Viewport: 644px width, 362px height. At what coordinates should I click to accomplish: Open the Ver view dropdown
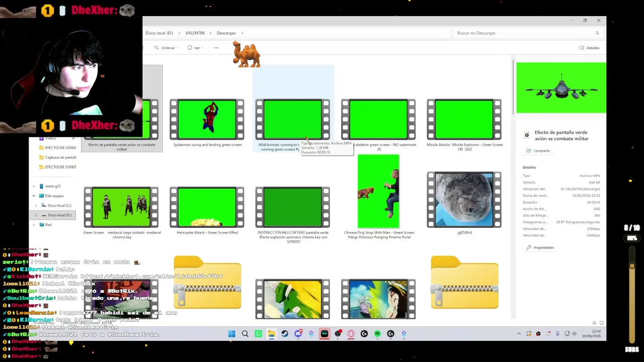[195, 48]
